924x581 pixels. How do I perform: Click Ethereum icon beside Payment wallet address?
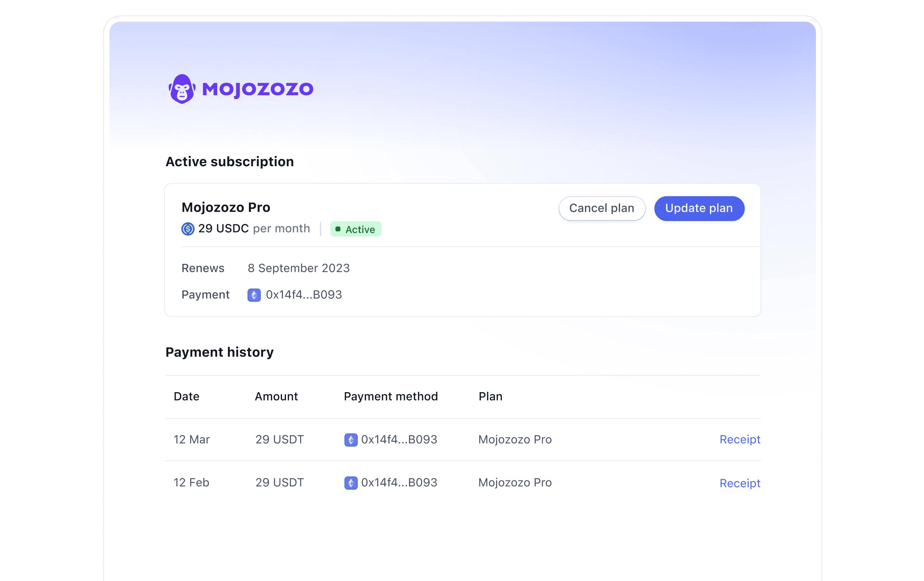click(x=254, y=295)
